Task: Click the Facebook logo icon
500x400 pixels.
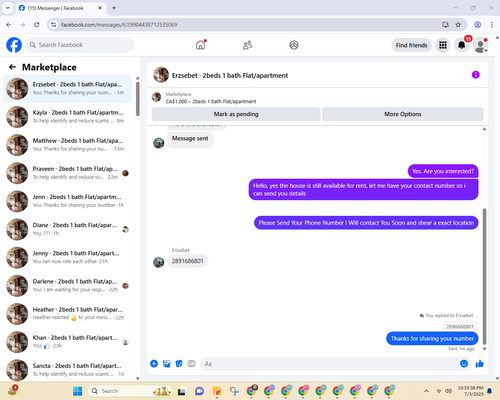Action: pyautogui.click(x=14, y=45)
